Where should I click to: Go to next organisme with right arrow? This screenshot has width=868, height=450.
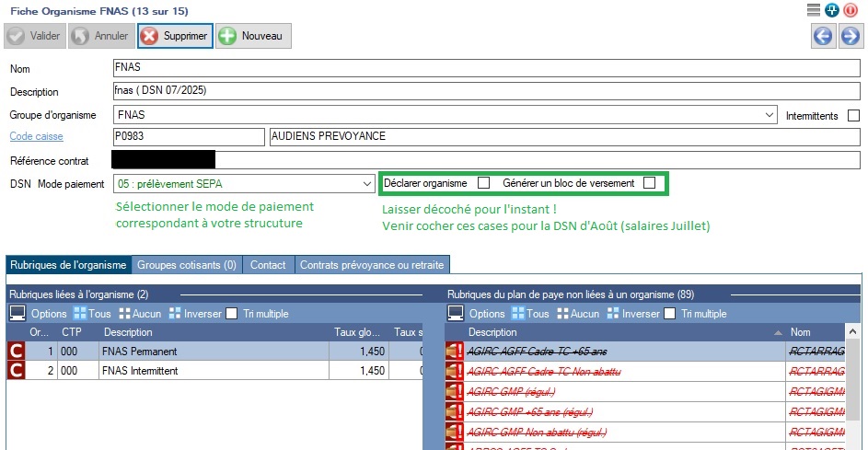pos(850,36)
